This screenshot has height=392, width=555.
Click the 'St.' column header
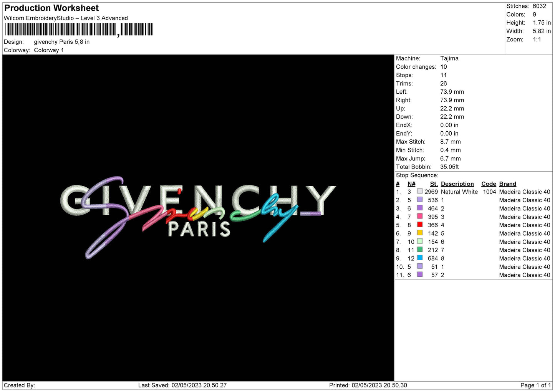click(434, 184)
